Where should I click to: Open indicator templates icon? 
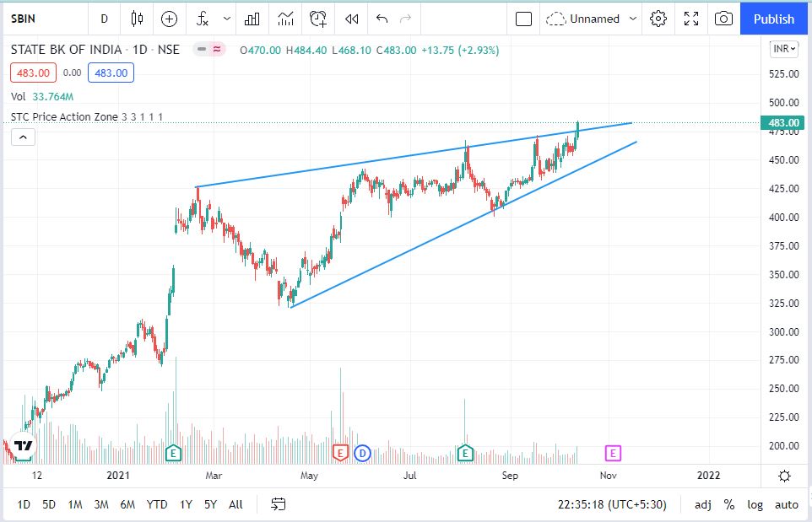[x=285, y=19]
